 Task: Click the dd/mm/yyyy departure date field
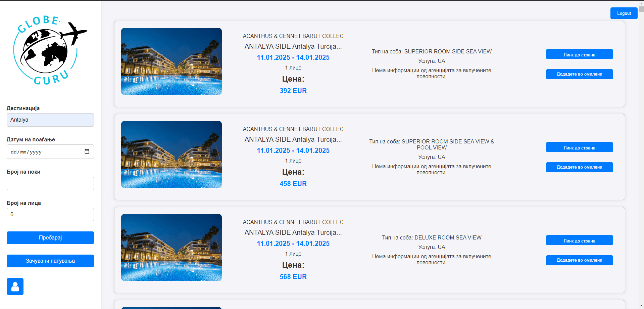point(44,152)
